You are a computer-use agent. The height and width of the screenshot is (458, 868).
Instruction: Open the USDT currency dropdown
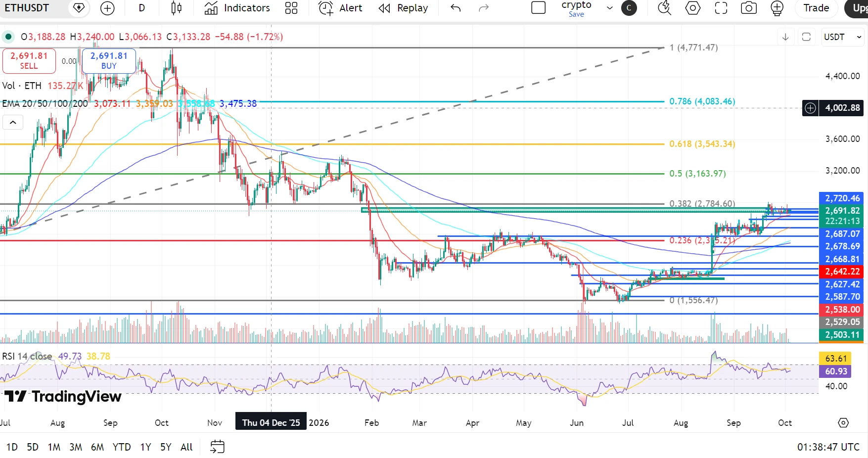[843, 37]
